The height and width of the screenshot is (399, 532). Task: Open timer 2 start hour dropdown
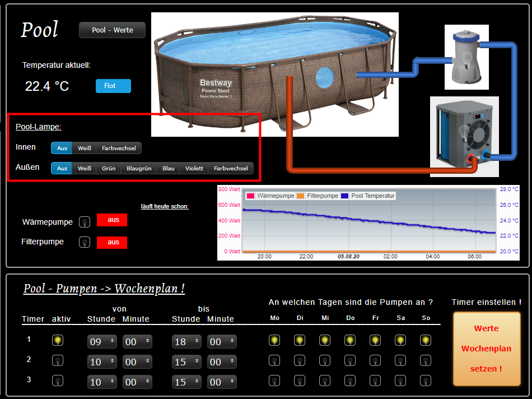tap(102, 361)
